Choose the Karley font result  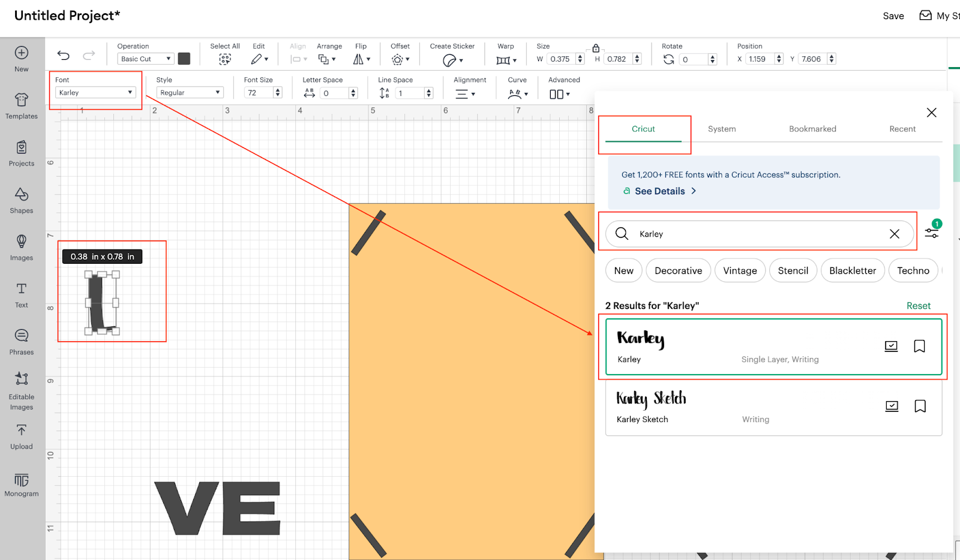pyautogui.click(x=773, y=347)
